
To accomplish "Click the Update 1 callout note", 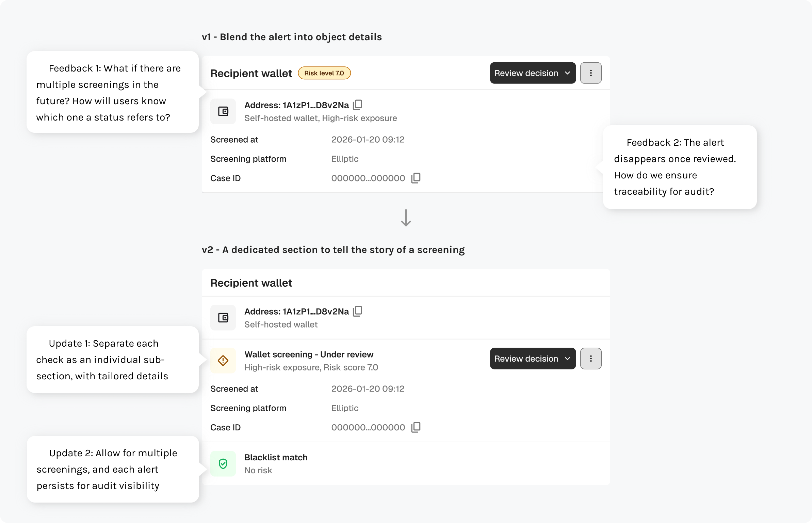I will click(113, 360).
